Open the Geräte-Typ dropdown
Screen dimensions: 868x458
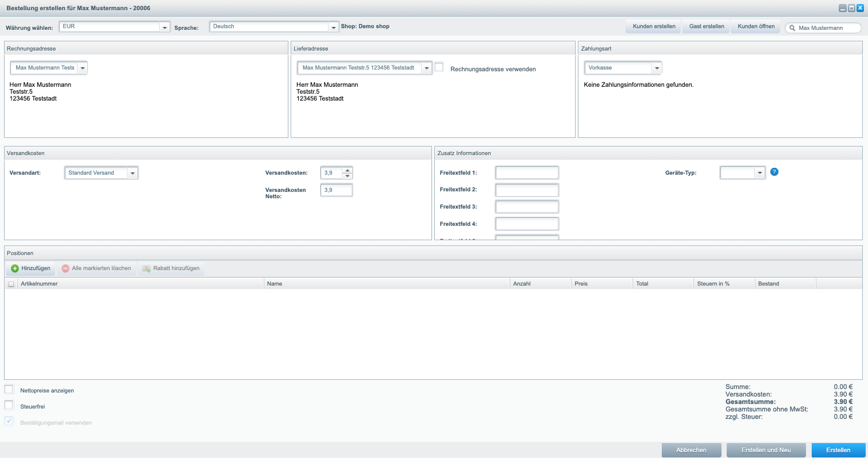pyautogui.click(x=760, y=173)
